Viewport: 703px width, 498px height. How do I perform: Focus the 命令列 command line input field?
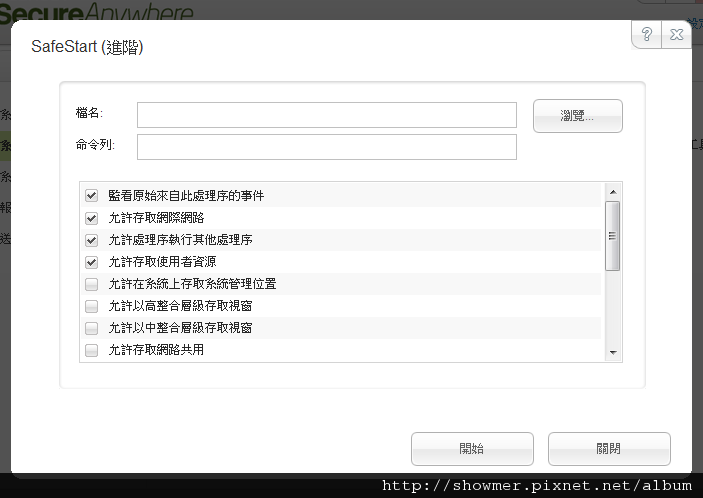327,147
